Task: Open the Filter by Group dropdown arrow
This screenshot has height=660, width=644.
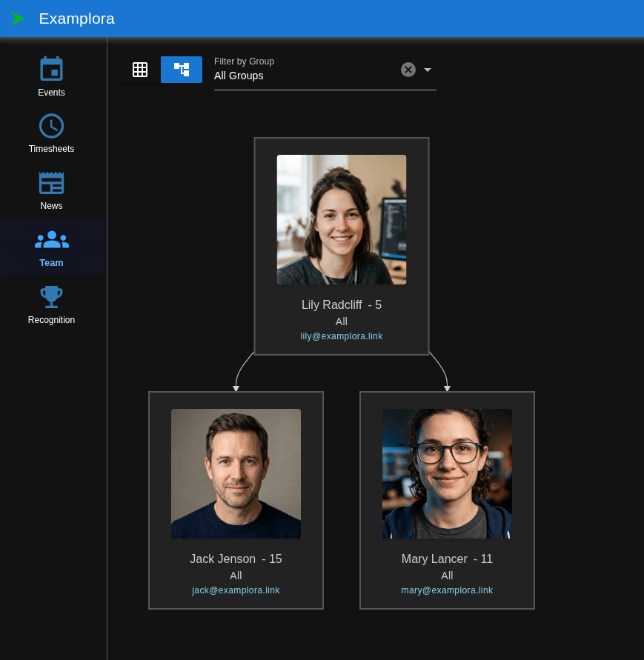Action: coord(427,69)
